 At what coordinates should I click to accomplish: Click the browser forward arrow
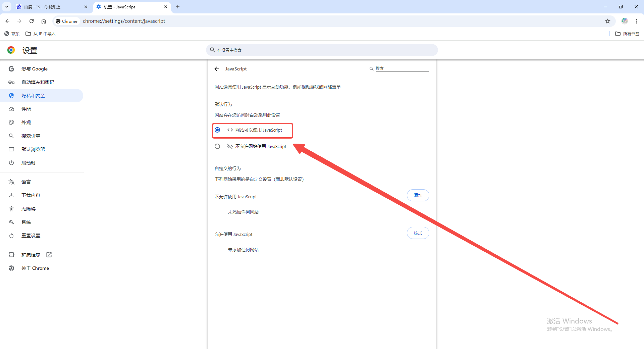[x=19, y=21]
